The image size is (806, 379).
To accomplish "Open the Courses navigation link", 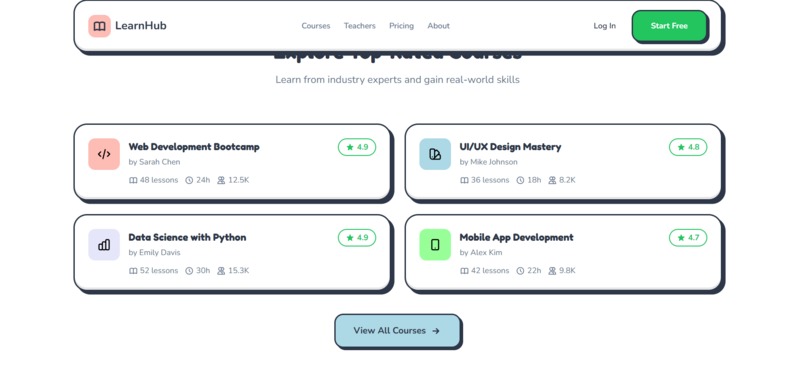I will 316,26.
